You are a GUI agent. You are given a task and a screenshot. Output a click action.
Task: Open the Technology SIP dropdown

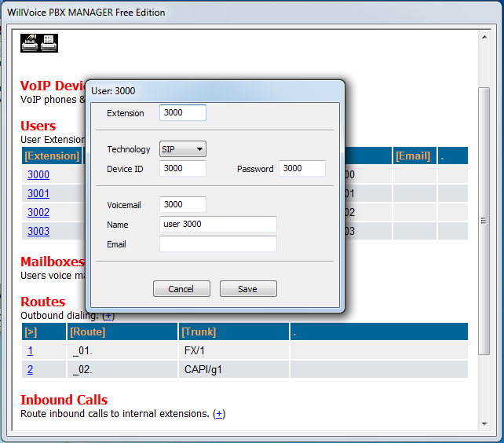pos(183,149)
